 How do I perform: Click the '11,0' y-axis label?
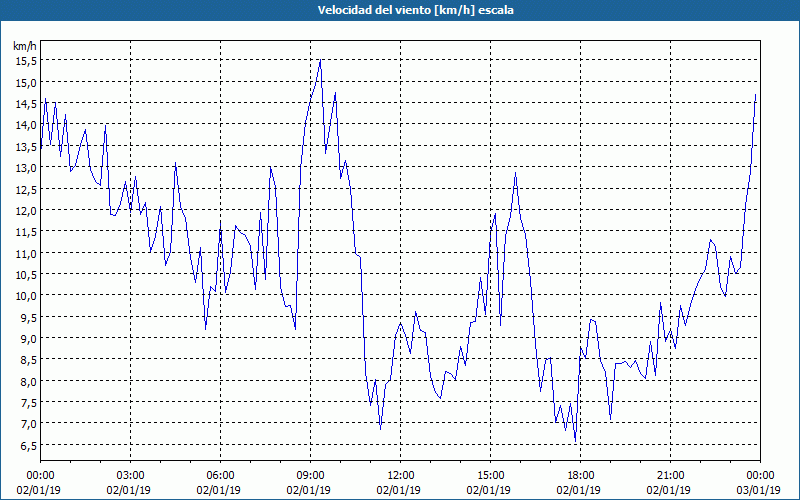pos(26,253)
